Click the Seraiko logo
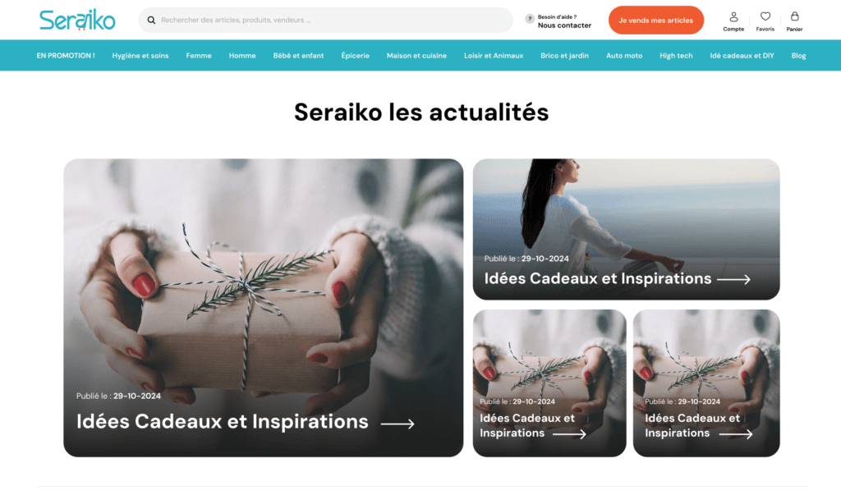Screen dimensions: 841x504 77,20
